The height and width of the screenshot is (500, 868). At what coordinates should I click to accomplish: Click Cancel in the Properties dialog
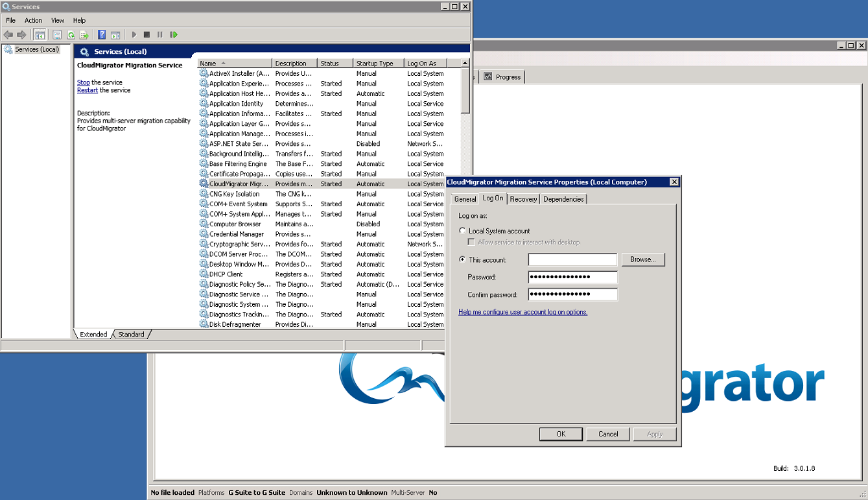pos(608,434)
